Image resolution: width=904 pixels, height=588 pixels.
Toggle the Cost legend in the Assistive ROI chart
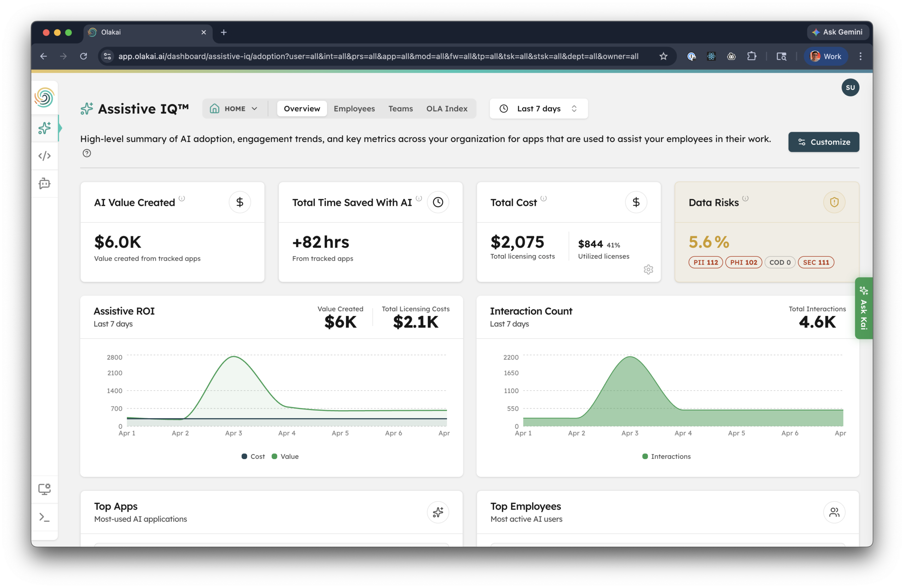coord(252,456)
